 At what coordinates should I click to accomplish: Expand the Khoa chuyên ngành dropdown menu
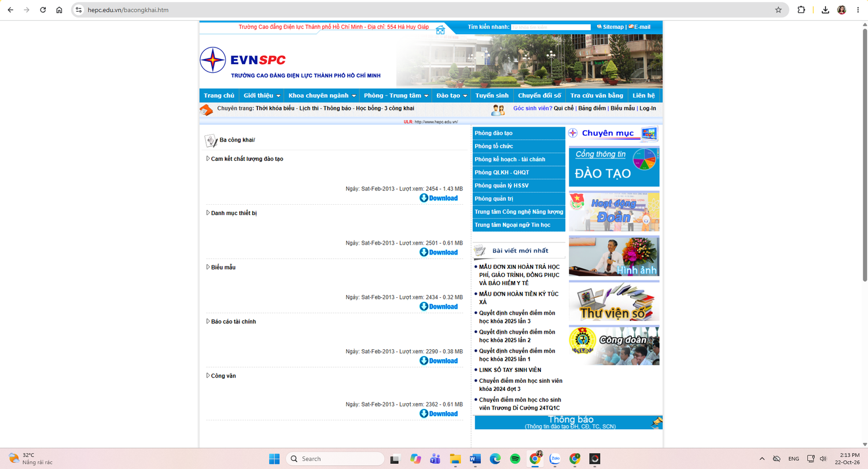click(x=322, y=95)
